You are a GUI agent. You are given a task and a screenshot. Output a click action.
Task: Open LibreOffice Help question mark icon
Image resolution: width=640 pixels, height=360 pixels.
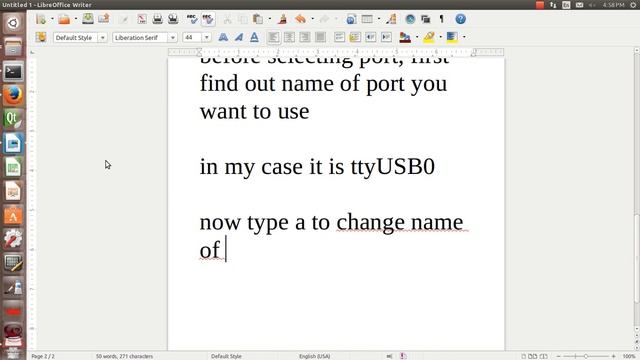coord(460,19)
